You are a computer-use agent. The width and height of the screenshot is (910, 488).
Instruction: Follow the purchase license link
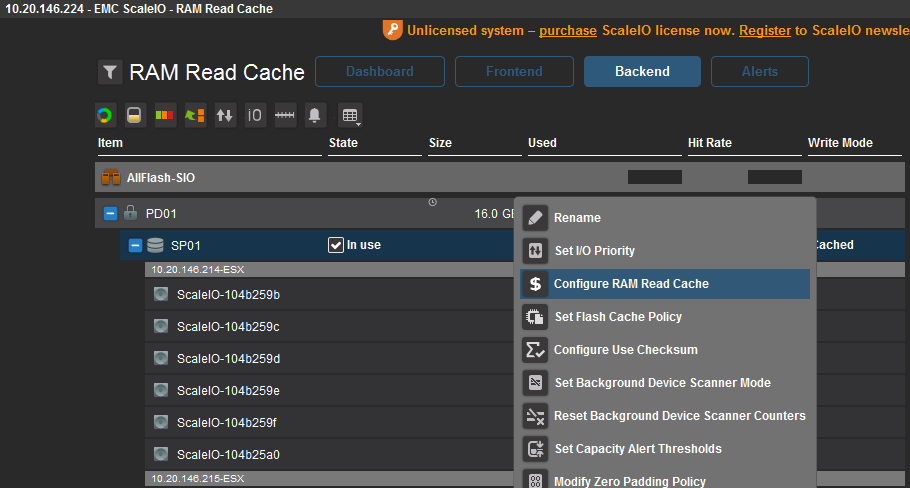click(568, 30)
